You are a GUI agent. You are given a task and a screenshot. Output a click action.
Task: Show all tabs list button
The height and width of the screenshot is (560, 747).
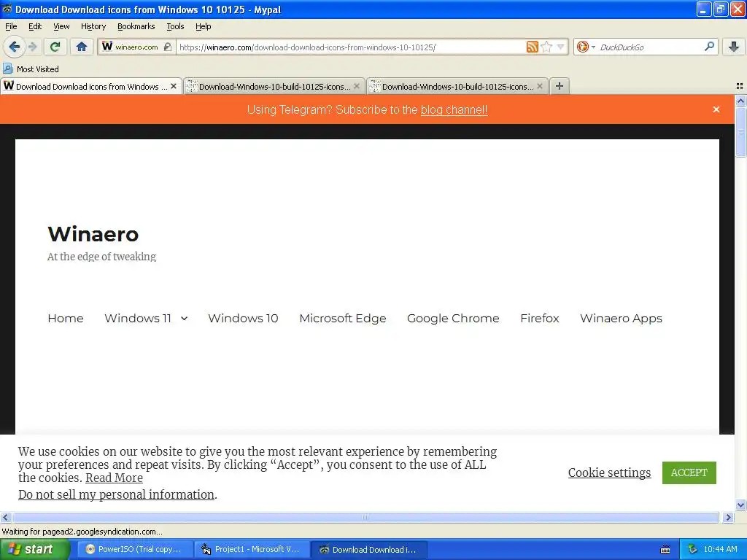[x=740, y=86]
